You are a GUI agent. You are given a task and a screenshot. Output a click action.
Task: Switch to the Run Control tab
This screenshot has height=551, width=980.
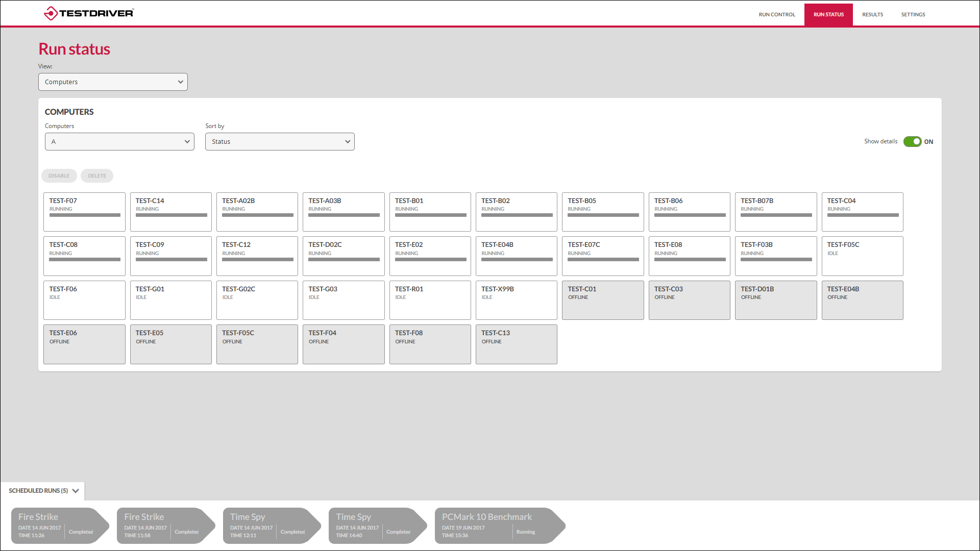[x=776, y=15]
